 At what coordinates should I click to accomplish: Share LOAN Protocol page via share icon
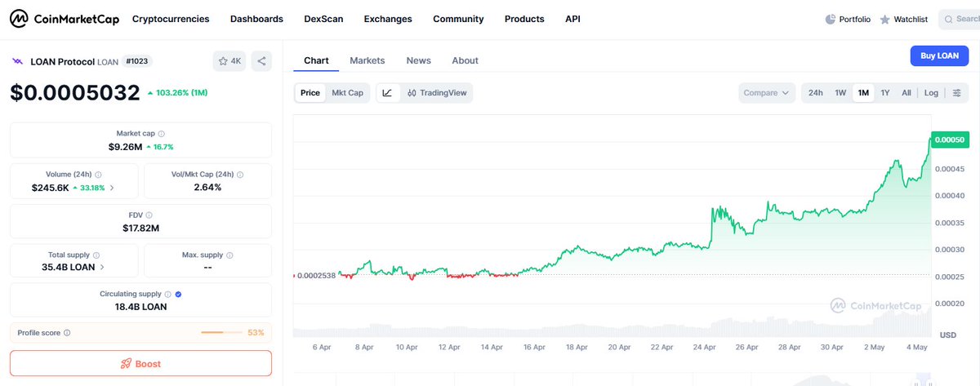pos(261,61)
